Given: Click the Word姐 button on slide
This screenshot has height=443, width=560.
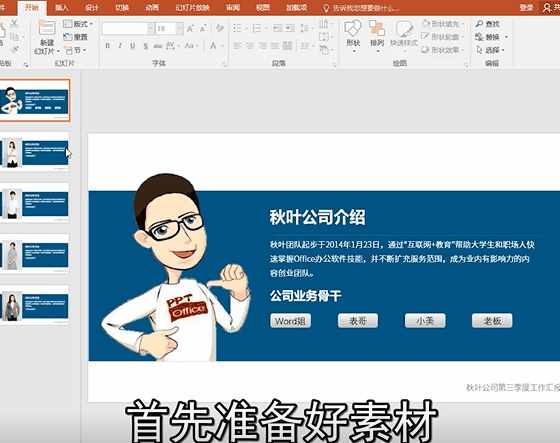Looking at the screenshot, I should point(290,321).
